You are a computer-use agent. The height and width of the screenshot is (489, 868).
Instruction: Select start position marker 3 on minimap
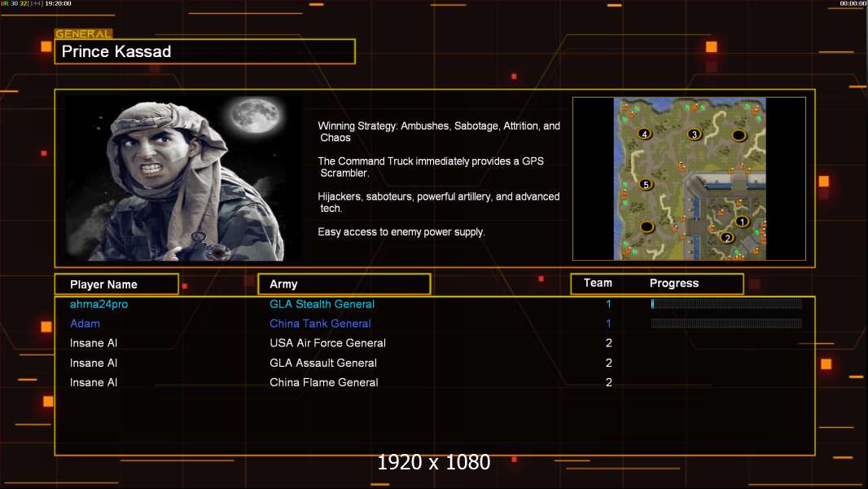click(x=695, y=134)
